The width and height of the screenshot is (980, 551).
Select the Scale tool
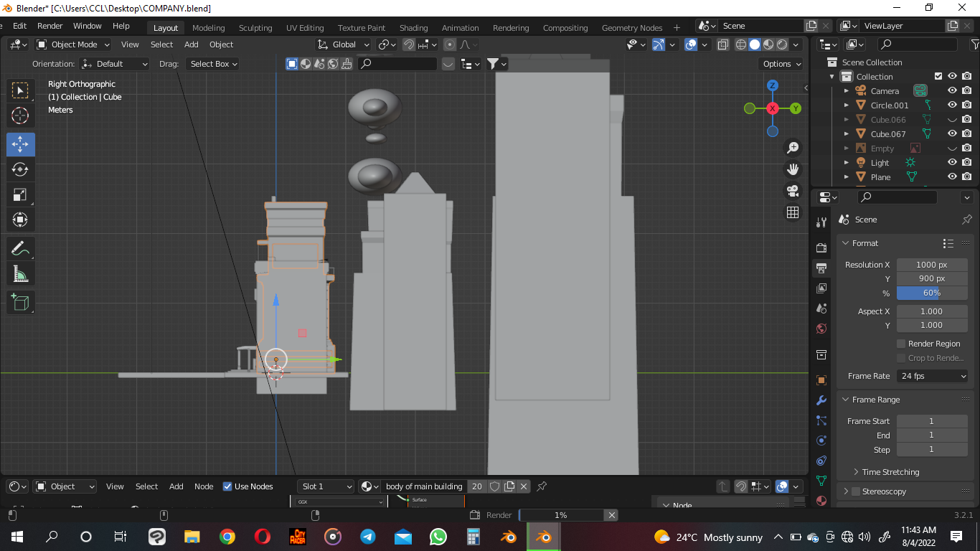[x=20, y=195]
